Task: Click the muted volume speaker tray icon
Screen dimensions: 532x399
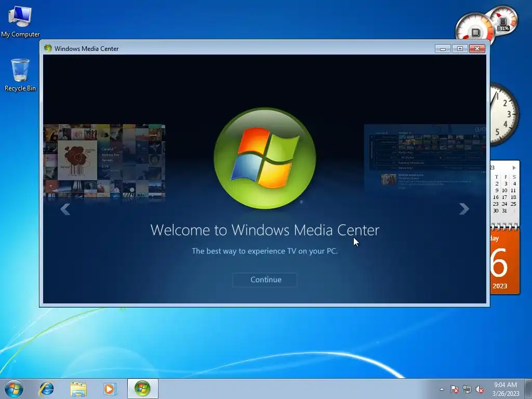Action: point(480,389)
